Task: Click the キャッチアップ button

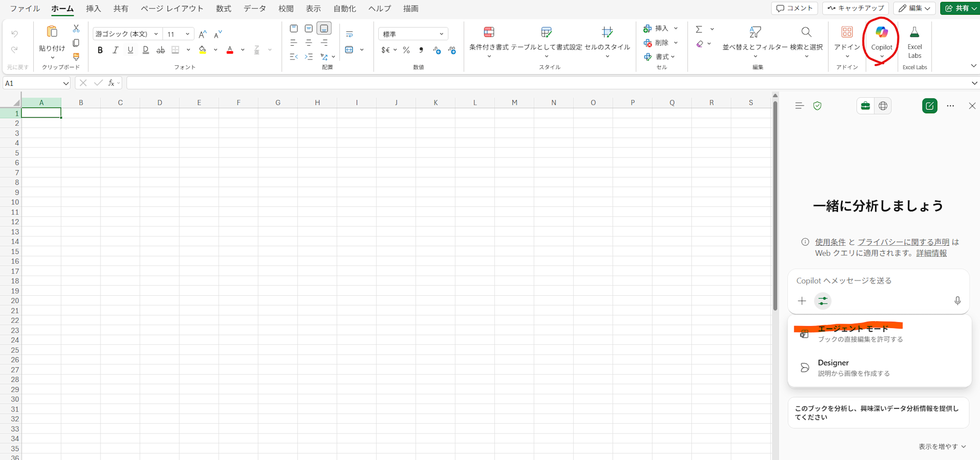Action: (856, 8)
